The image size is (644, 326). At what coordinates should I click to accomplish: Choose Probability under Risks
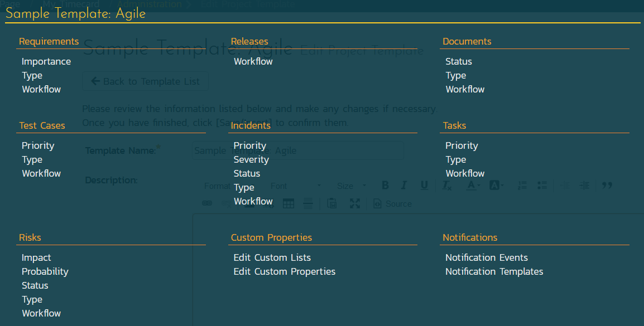pyautogui.click(x=45, y=271)
